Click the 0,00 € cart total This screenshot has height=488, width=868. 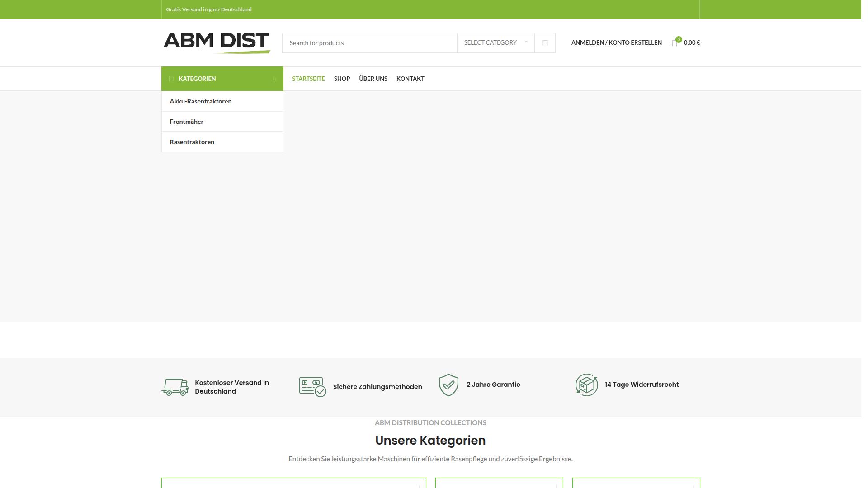692,42
